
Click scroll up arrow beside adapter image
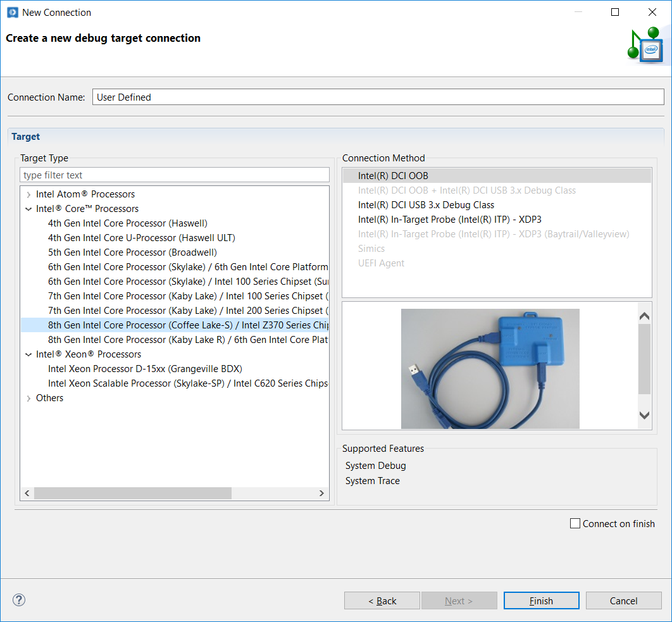tap(644, 316)
